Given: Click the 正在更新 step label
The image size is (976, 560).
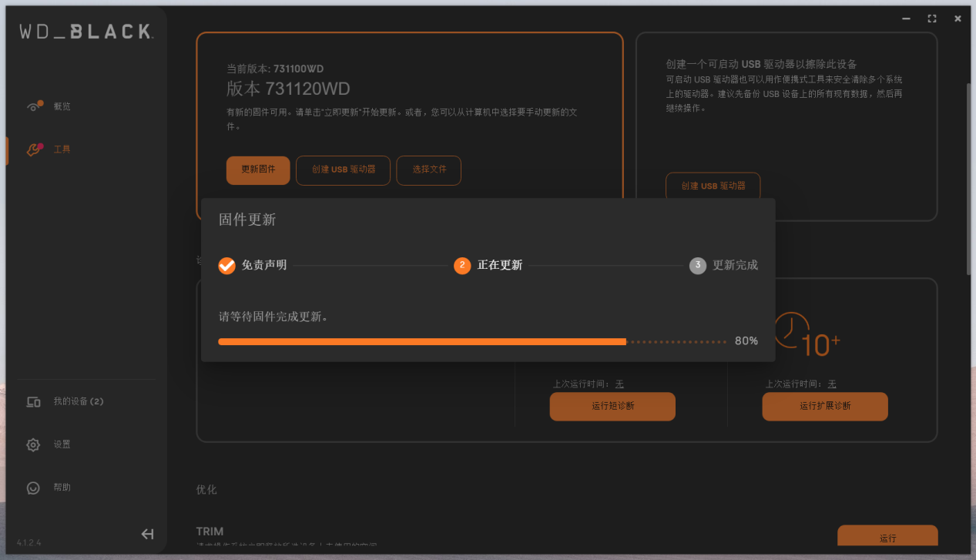Looking at the screenshot, I should (500, 265).
